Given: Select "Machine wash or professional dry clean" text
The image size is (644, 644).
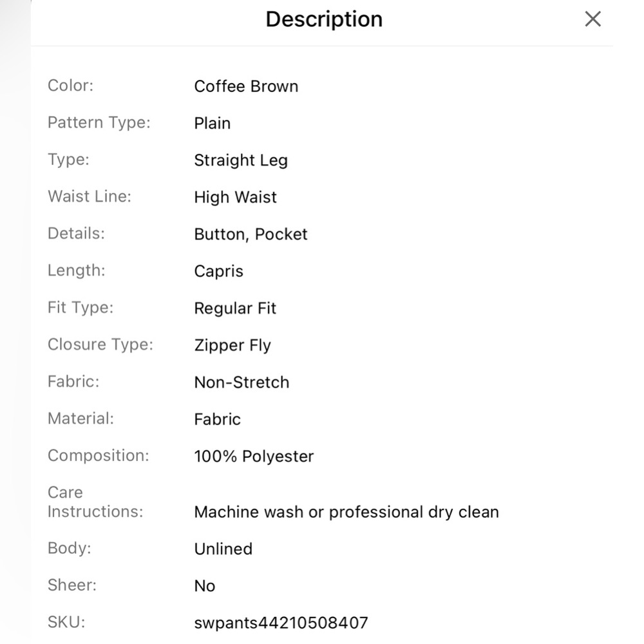Looking at the screenshot, I should (346, 512).
